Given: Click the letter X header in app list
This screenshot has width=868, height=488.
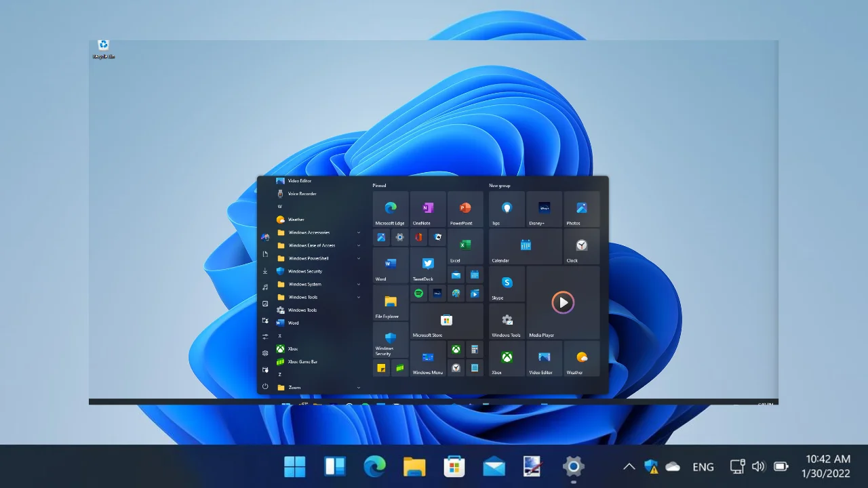Looking at the screenshot, I should 279,335.
